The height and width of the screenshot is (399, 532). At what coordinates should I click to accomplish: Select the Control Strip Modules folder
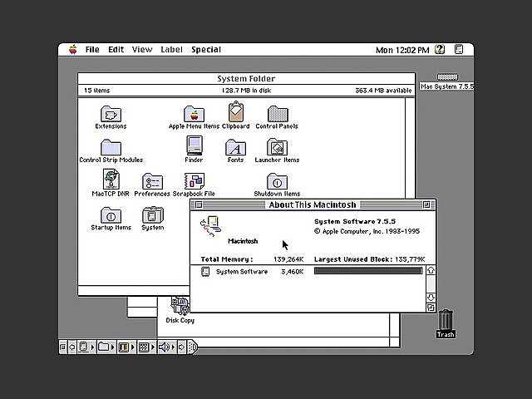pos(111,147)
